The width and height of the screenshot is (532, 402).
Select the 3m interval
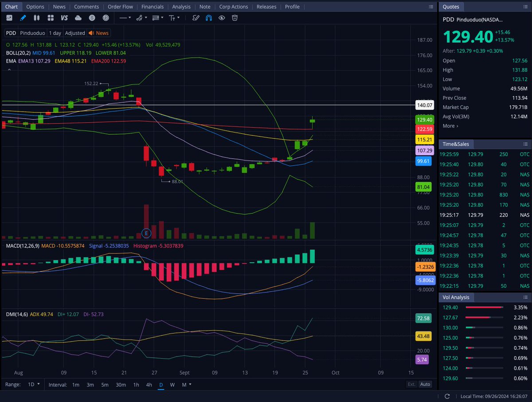90,385
